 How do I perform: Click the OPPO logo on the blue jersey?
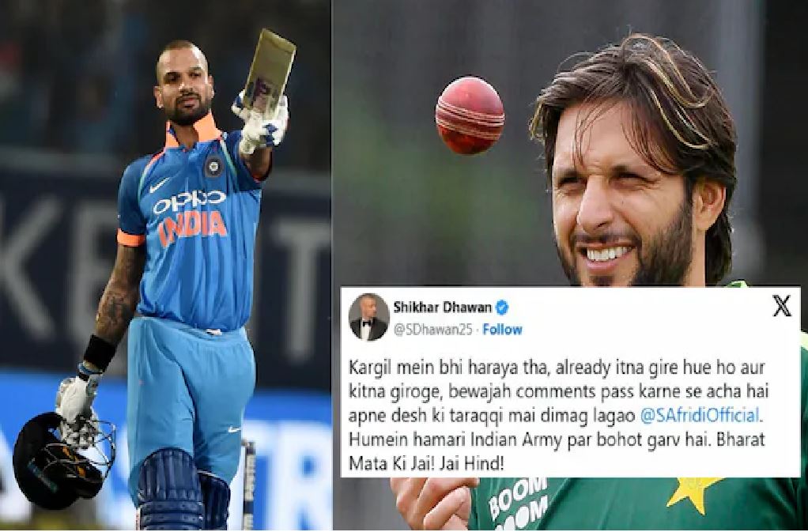click(189, 202)
